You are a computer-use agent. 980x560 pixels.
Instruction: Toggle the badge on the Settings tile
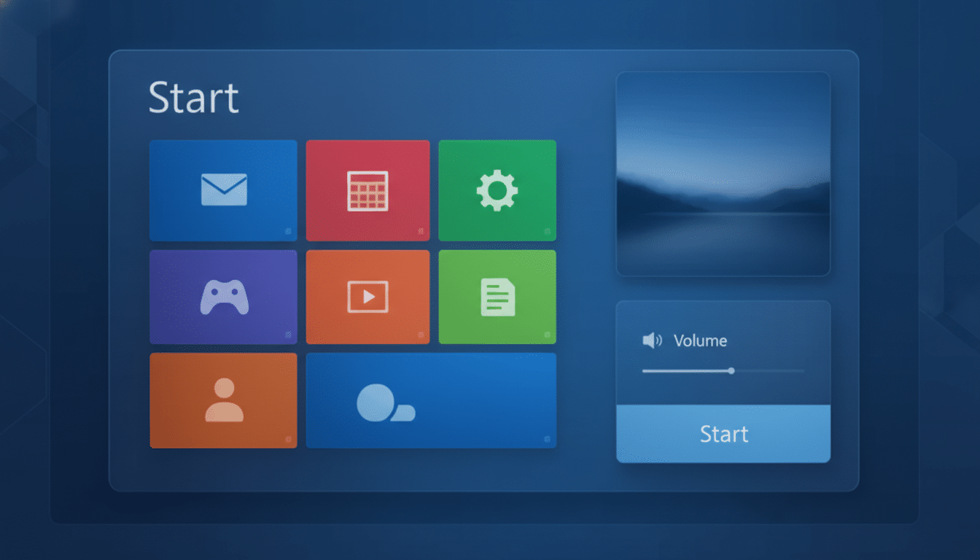coord(547,233)
